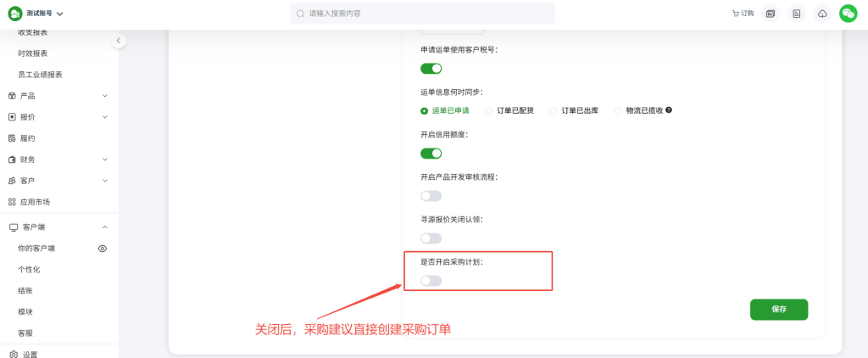Image resolution: width=868 pixels, height=358 pixels.
Task: Click the eye icon next to 你的客户端
Action: tap(103, 249)
